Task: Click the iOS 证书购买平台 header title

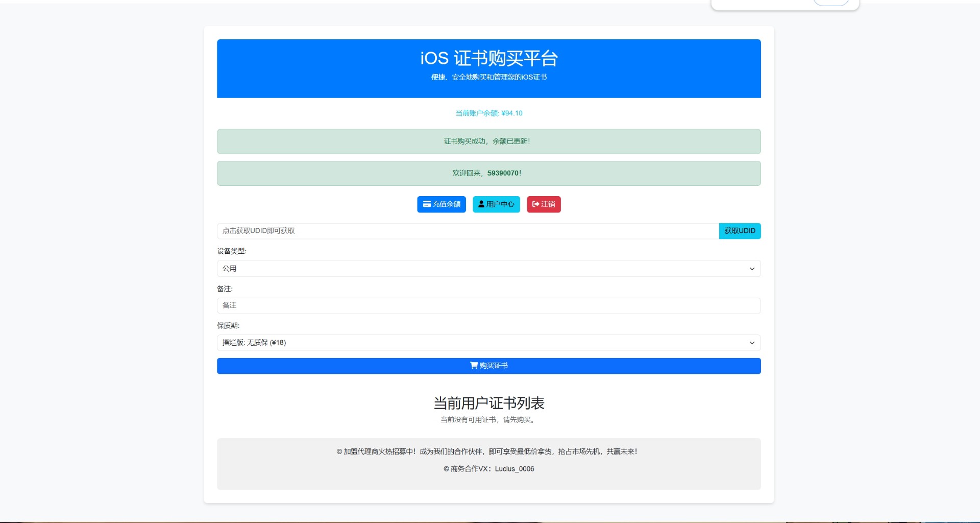Action: [488, 59]
